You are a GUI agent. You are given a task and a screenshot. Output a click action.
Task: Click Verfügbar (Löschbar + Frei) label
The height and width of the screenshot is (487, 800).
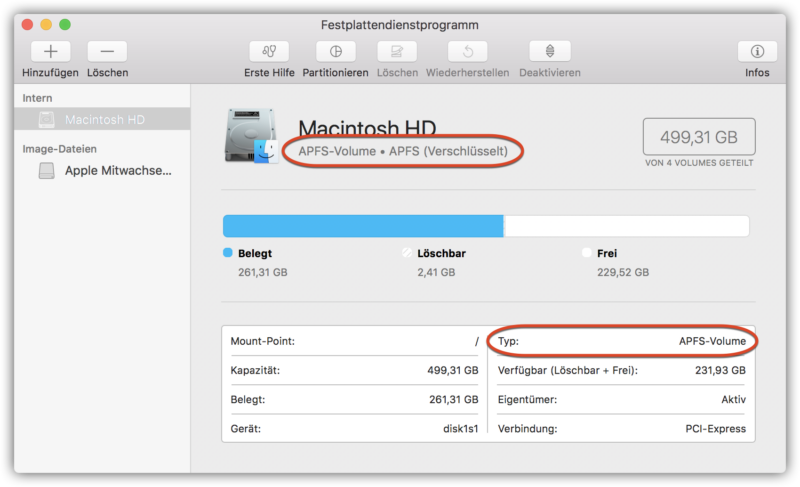point(568,370)
